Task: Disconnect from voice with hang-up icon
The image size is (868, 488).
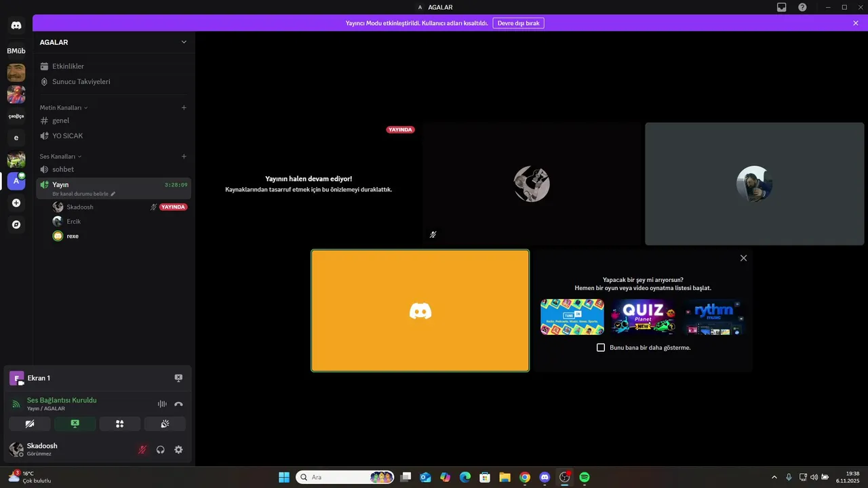Action: coord(178,404)
